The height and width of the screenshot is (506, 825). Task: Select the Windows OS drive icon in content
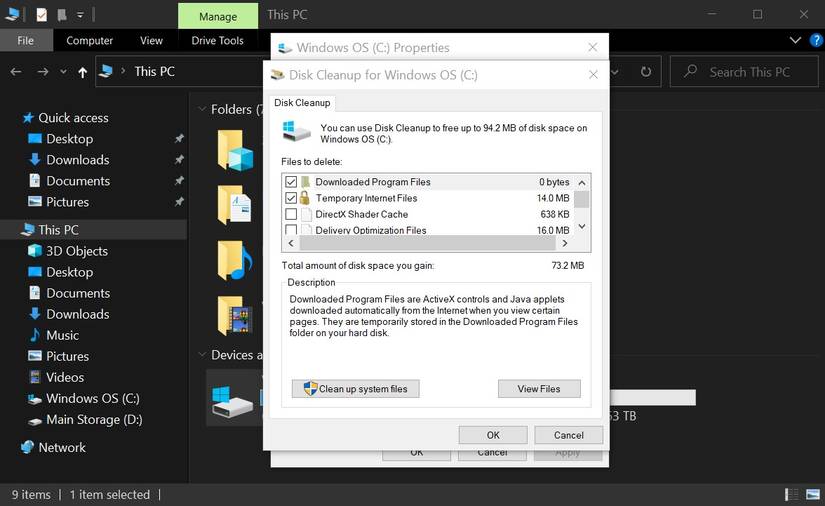coord(232,402)
